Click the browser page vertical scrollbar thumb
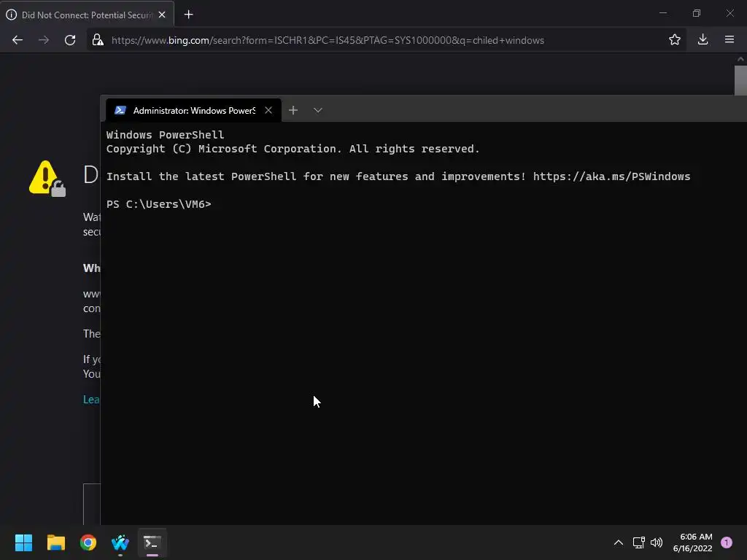This screenshot has width=747, height=560. click(x=740, y=80)
